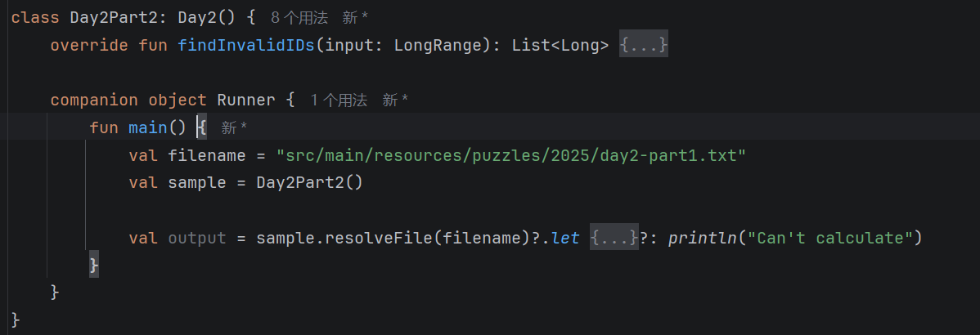Click the List<Long> return type
Viewport: 980px width, 335px height.
(x=560, y=46)
